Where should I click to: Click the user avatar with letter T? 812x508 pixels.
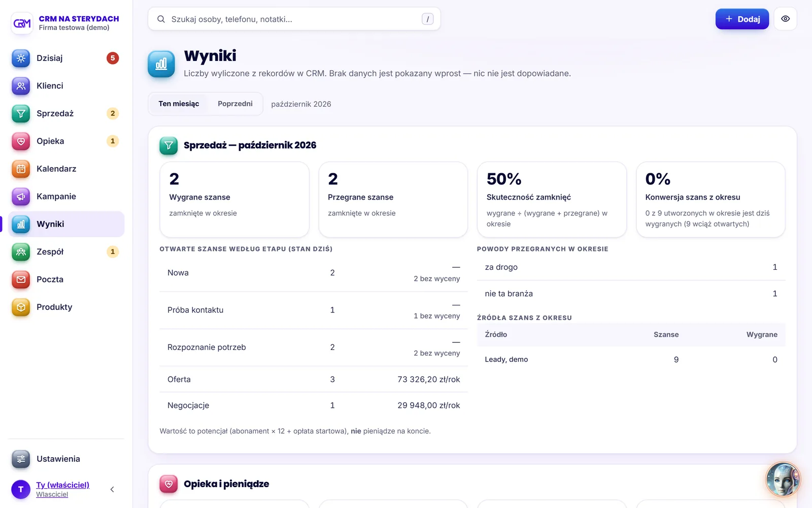pyautogui.click(x=21, y=489)
